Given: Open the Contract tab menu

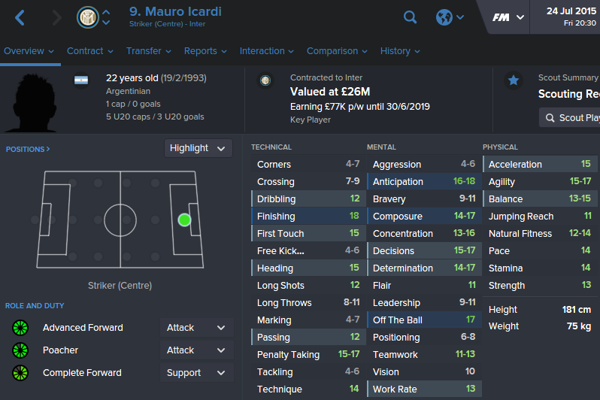Looking at the screenshot, I should [x=90, y=51].
